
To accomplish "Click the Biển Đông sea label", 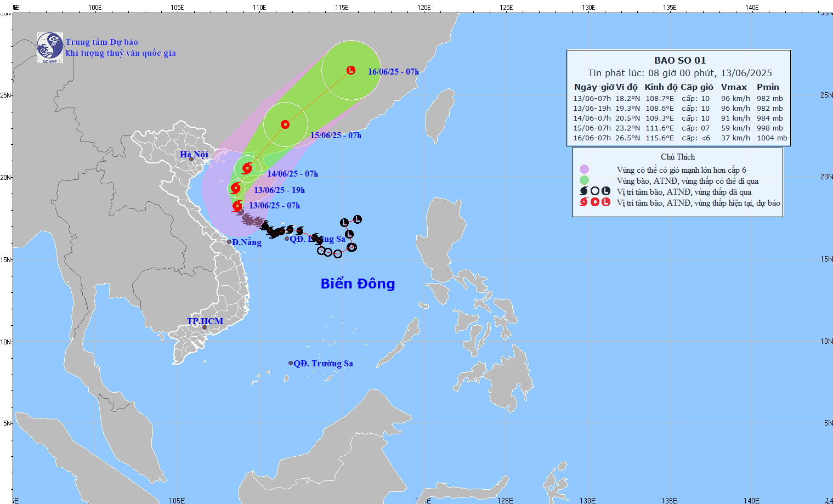I will click(x=358, y=284).
